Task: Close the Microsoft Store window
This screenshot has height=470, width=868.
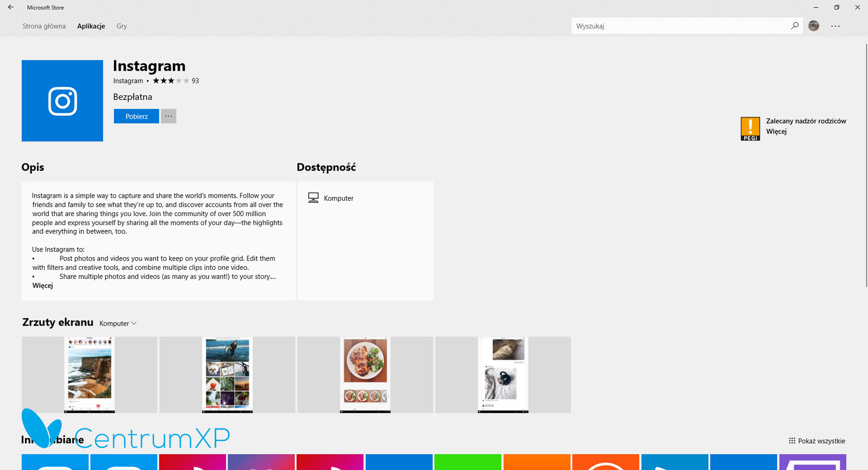Action: (x=858, y=7)
